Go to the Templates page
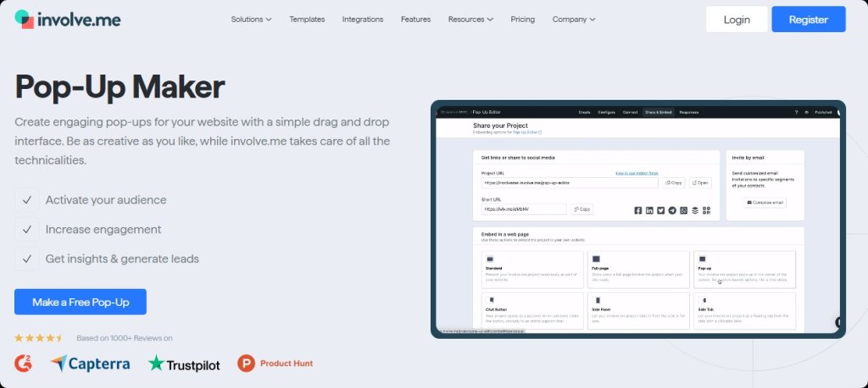 point(307,19)
